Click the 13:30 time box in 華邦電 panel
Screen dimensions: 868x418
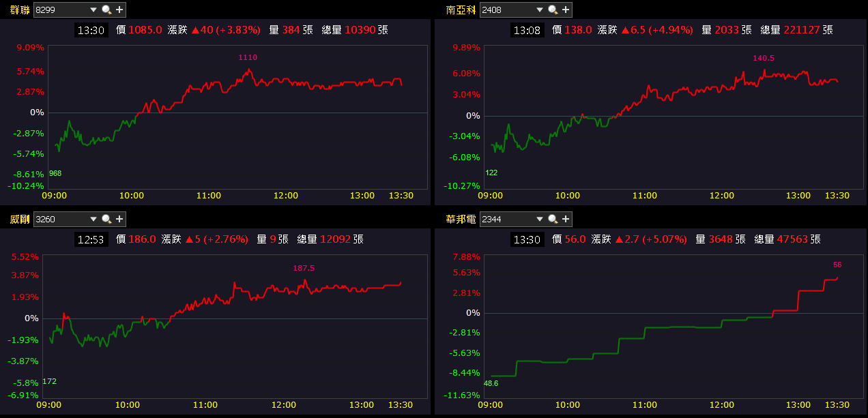[527, 239]
